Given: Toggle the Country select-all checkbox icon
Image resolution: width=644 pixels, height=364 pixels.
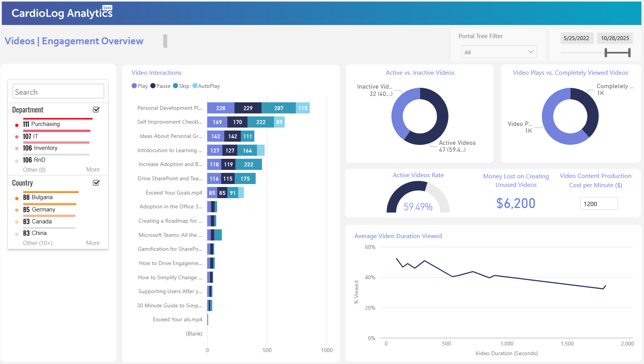Looking at the screenshot, I should pos(96,183).
